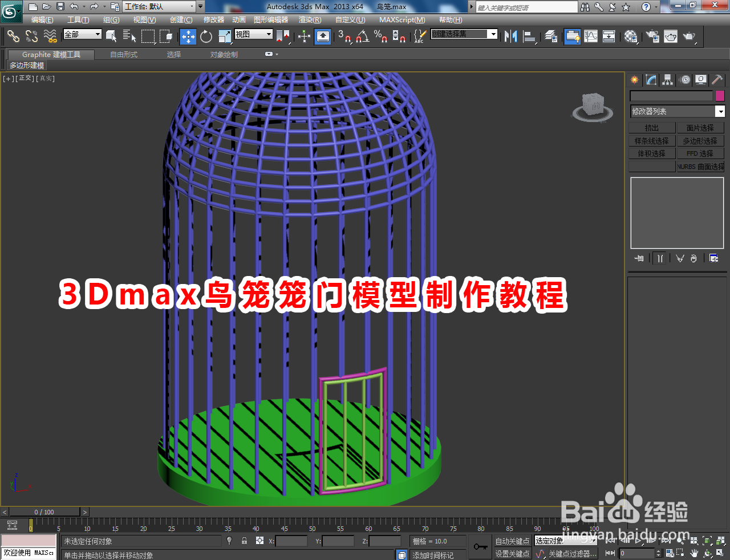Image resolution: width=730 pixels, height=560 pixels.
Task: Click the 0 / 100 time slider handle
Action: click(x=44, y=512)
